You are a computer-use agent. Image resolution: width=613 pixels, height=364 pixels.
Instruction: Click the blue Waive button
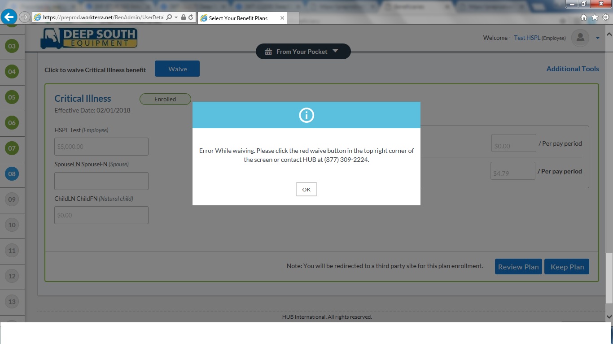(177, 69)
